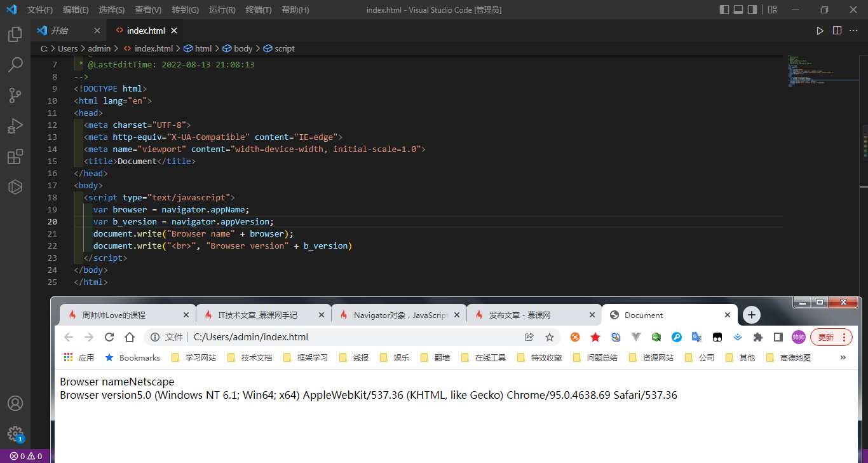Click the blue key extension icon
Viewport: 868px width, 463px height.
coord(677,337)
